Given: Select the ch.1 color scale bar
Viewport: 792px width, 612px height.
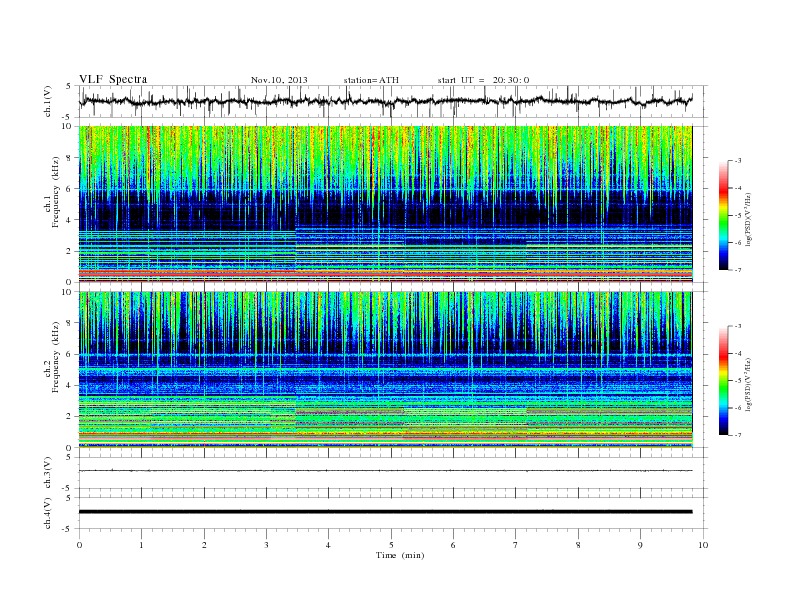Looking at the screenshot, I should pos(723,215).
